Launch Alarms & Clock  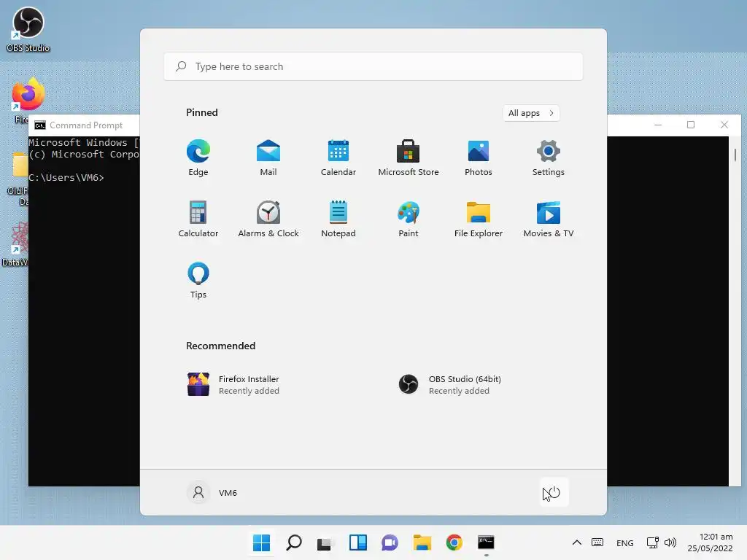point(268,219)
